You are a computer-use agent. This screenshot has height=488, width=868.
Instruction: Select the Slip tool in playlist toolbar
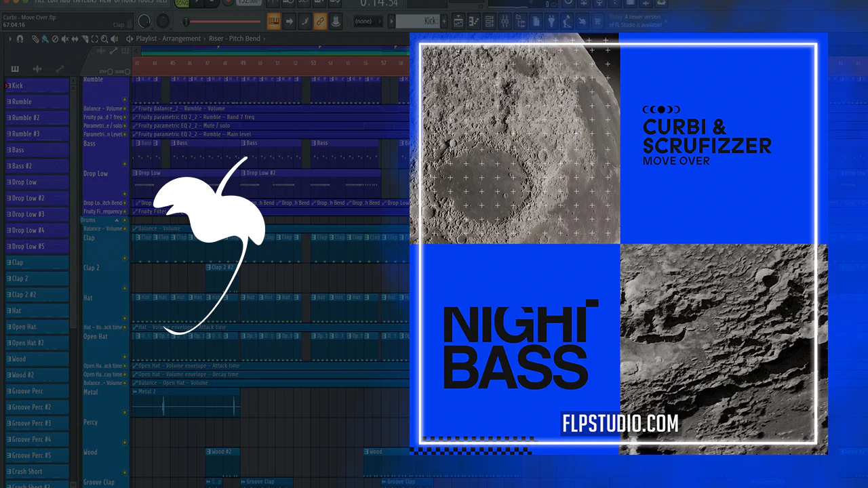75,39
